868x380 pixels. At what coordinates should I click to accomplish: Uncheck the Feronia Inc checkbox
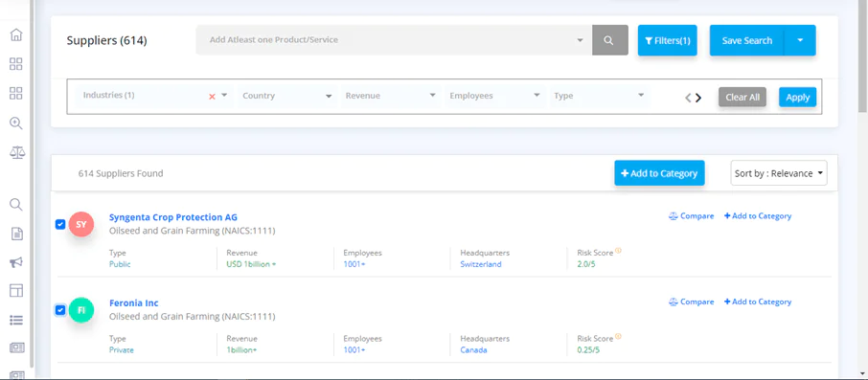point(60,310)
